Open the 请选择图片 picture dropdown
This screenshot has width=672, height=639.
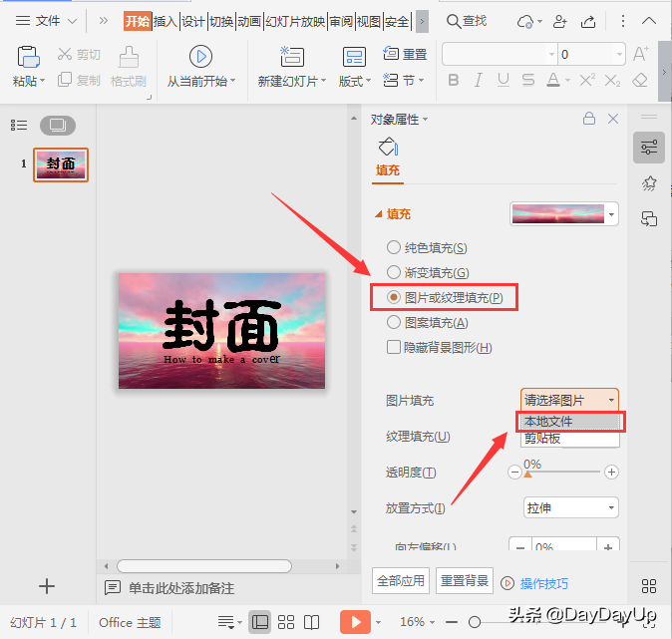coord(569,401)
